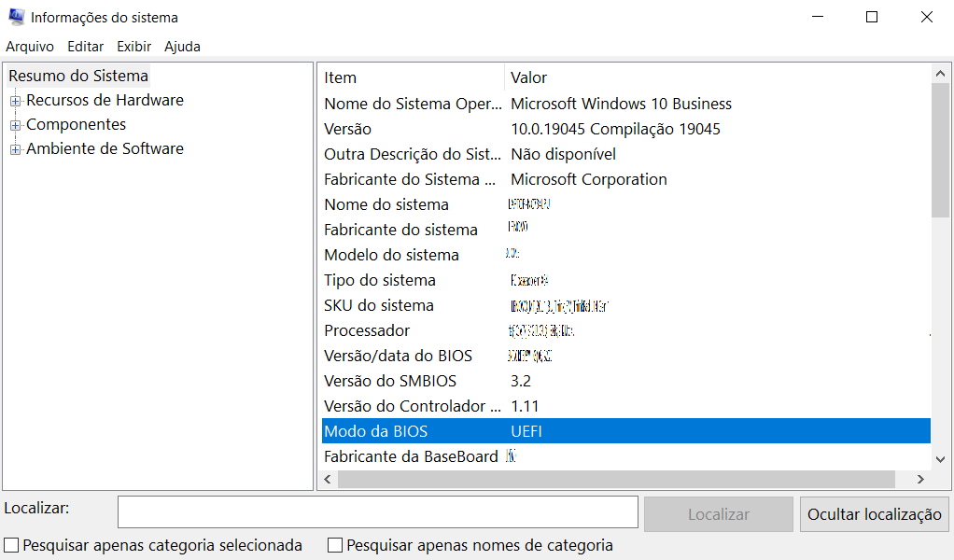Expand the Recursos de Hardware tree node
Viewport: 954px width, 560px height.
click(15, 101)
